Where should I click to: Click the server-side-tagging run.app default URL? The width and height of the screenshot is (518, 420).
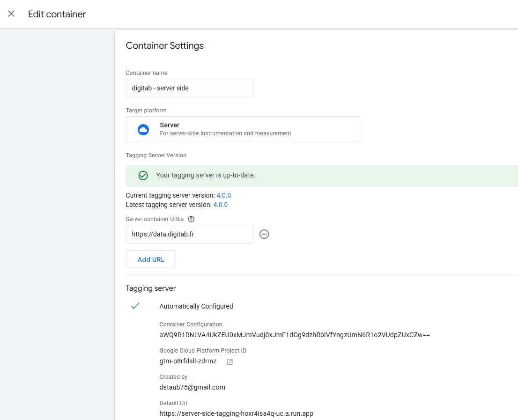pyautogui.click(x=236, y=413)
